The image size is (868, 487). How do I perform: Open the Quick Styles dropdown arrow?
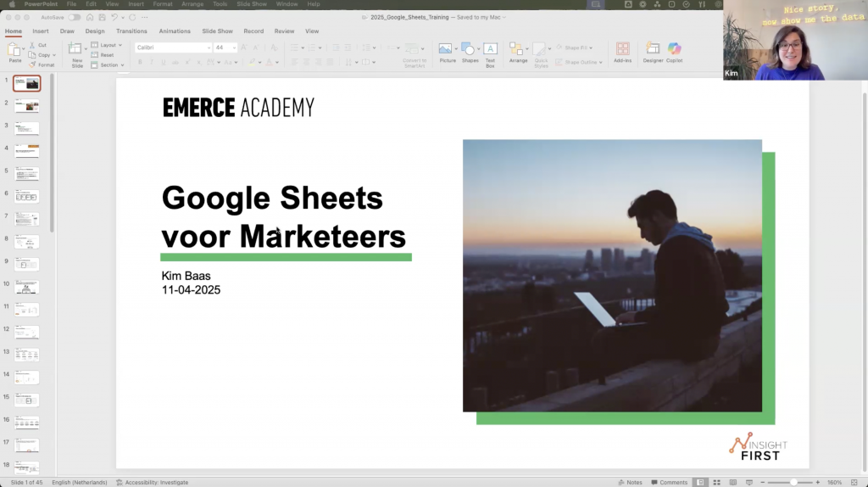(x=549, y=48)
